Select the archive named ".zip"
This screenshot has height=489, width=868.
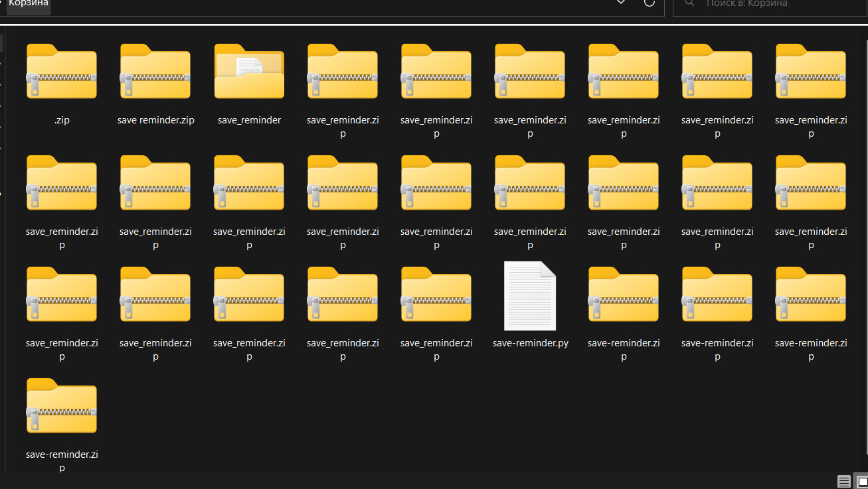click(62, 72)
